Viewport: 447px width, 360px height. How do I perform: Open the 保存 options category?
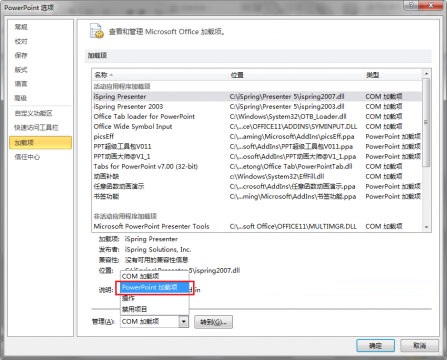click(x=21, y=55)
